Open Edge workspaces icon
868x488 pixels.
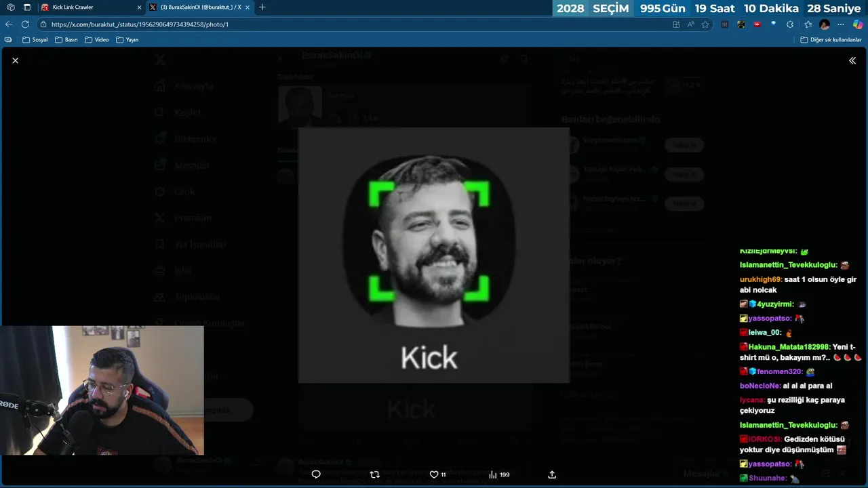(x=11, y=7)
